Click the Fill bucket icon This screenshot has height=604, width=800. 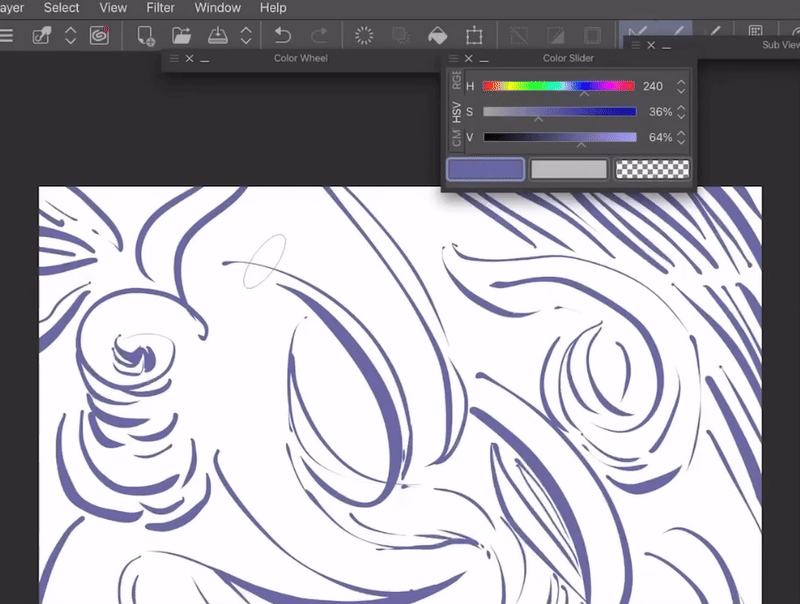pyautogui.click(x=438, y=36)
